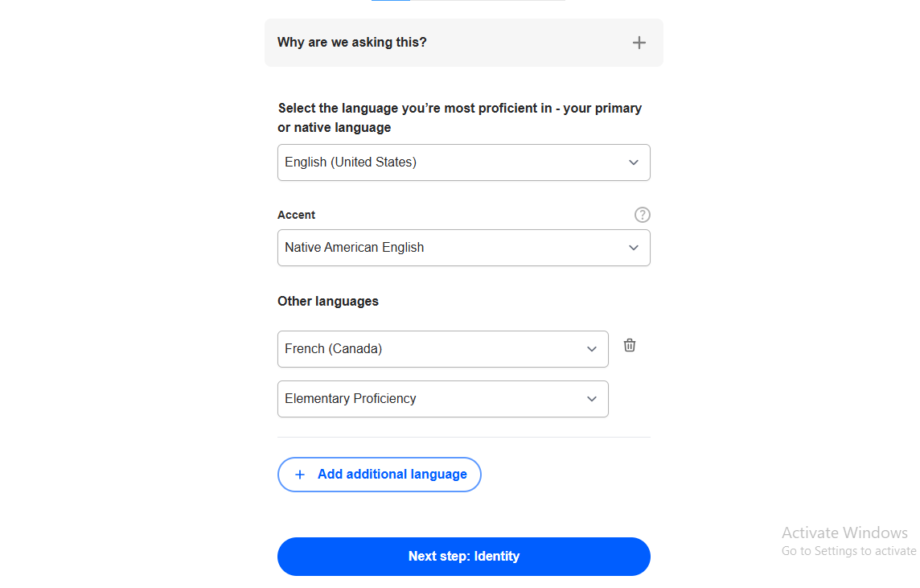Click 'Go to Settings to activate' Windows link
The width and height of the screenshot is (920, 588).
coord(848,550)
